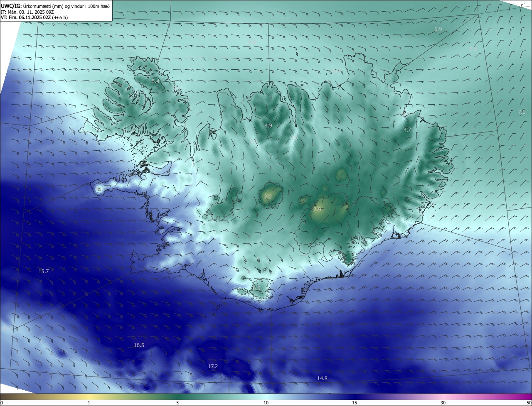
Task: Click the 8.5 value offshore northeast
Action: (x=473, y=49)
